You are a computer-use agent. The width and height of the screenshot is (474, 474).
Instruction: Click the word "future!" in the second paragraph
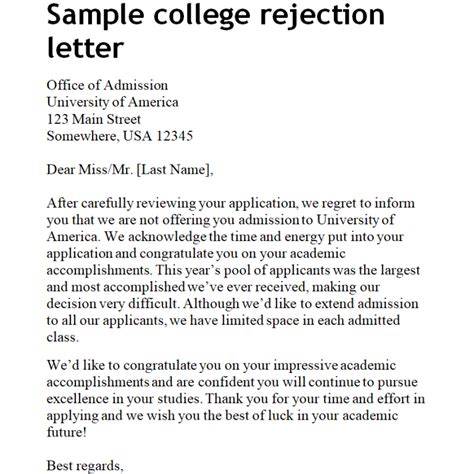point(67,433)
